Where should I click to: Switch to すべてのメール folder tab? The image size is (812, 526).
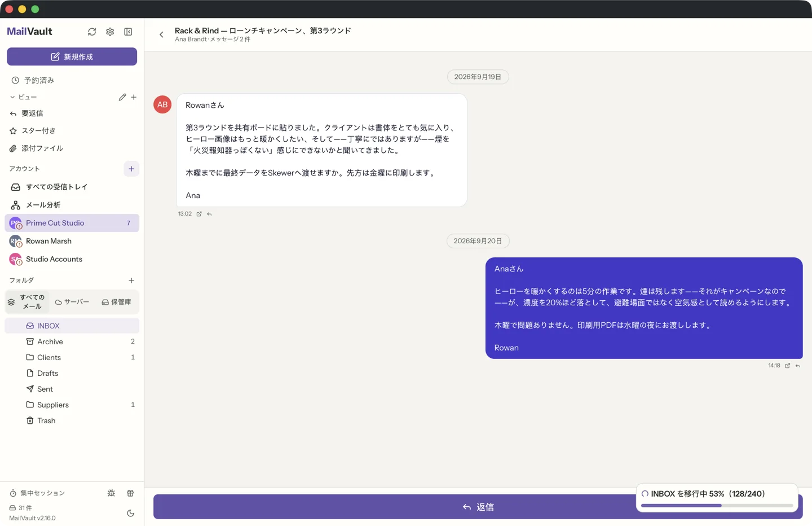coord(27,302)
